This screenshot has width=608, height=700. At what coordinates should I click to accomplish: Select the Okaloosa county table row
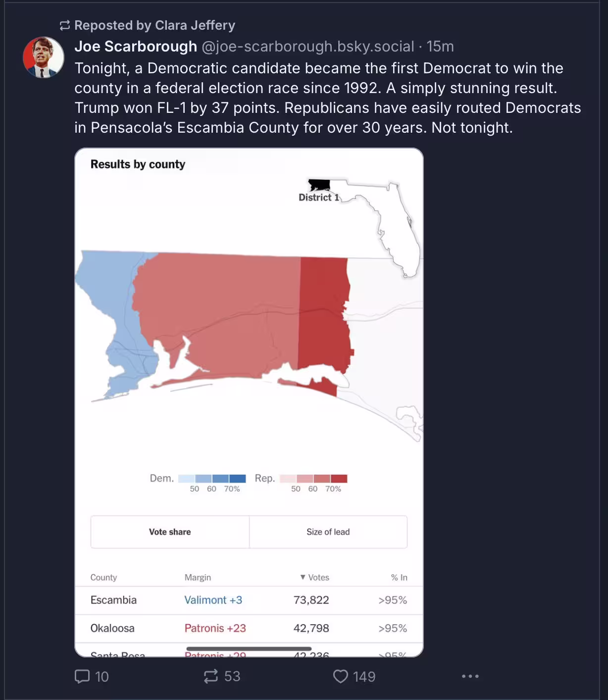coord(249,628)
